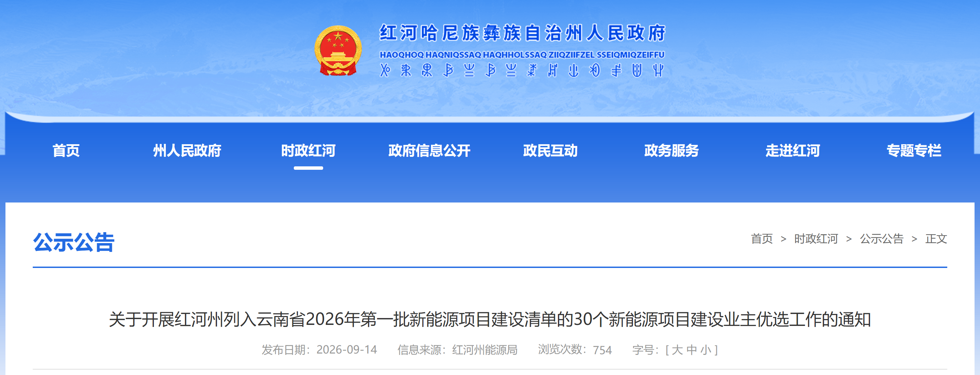Open the 州人民政府 navigation item
Image resolution: width=980 pixels, height=375 pixels.
(187, 151)
